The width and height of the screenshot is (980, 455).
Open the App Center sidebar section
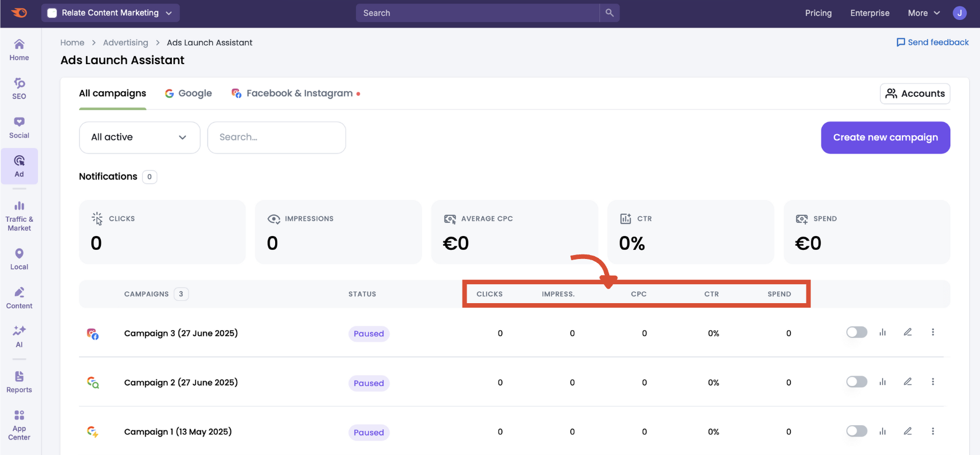pyautogui.click(x=19, y=425)
